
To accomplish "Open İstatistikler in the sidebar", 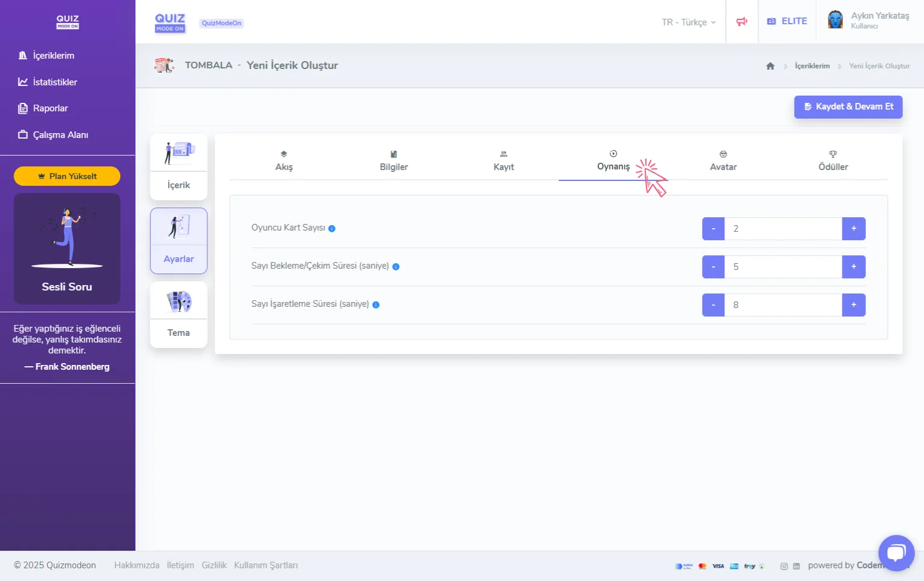I will coord(54,82).
